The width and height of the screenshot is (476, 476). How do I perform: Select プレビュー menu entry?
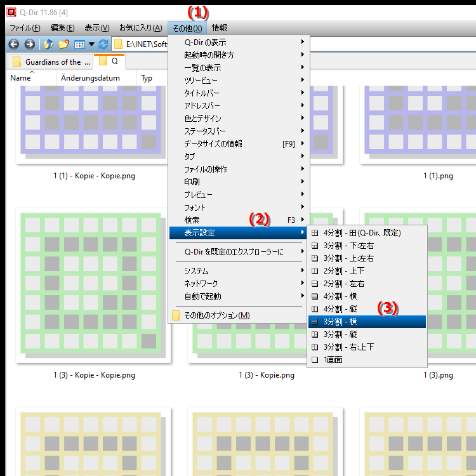(x=239, y=195)
